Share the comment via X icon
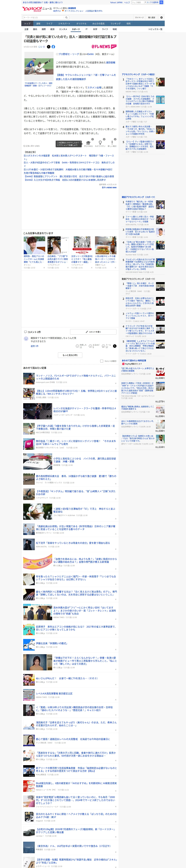The width and height of the screenshot is (186, 868). coord(115,346)
